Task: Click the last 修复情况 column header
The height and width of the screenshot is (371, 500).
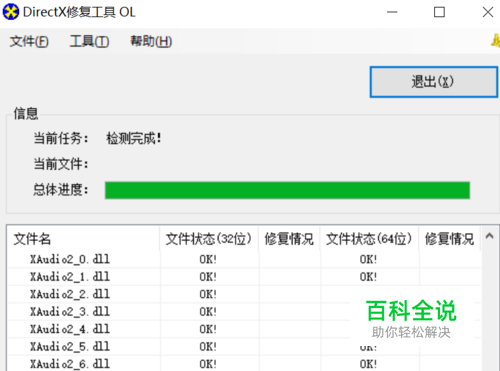Action: 449,239
